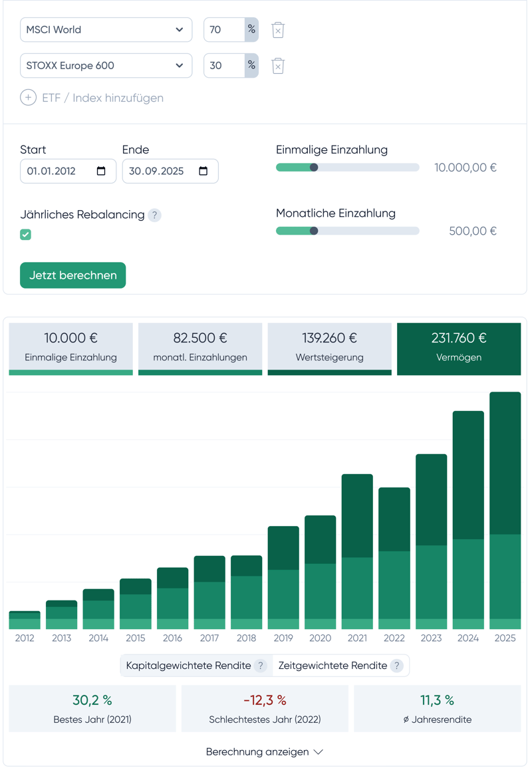Click the Monatliche Einzahlung slider handle

tap(314, 231)
